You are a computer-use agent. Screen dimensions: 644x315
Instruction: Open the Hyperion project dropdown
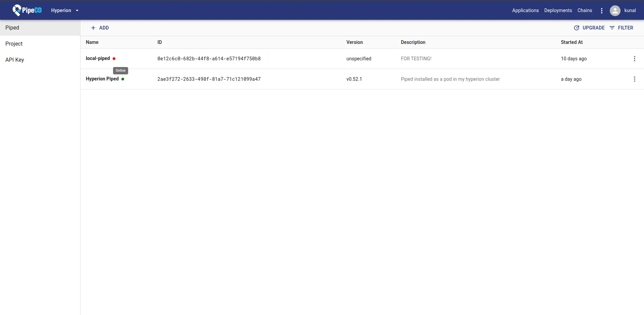(65, 10)
